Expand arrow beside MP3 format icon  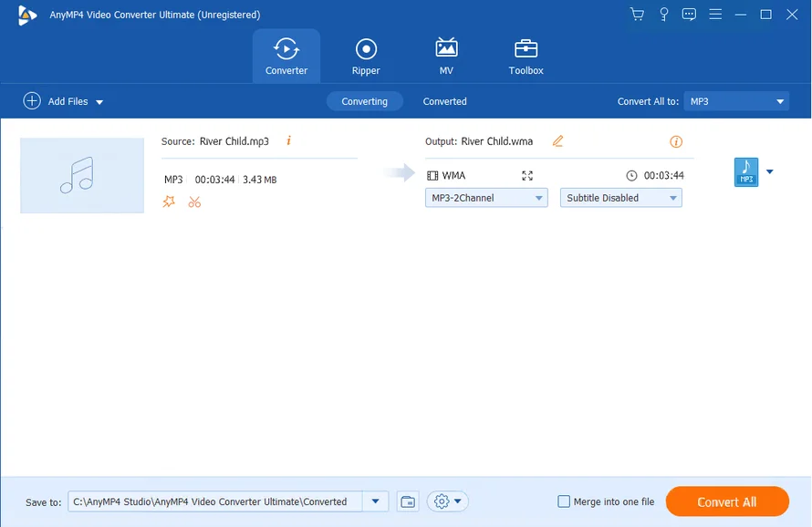pyautogui.click(x=769, y=172)
